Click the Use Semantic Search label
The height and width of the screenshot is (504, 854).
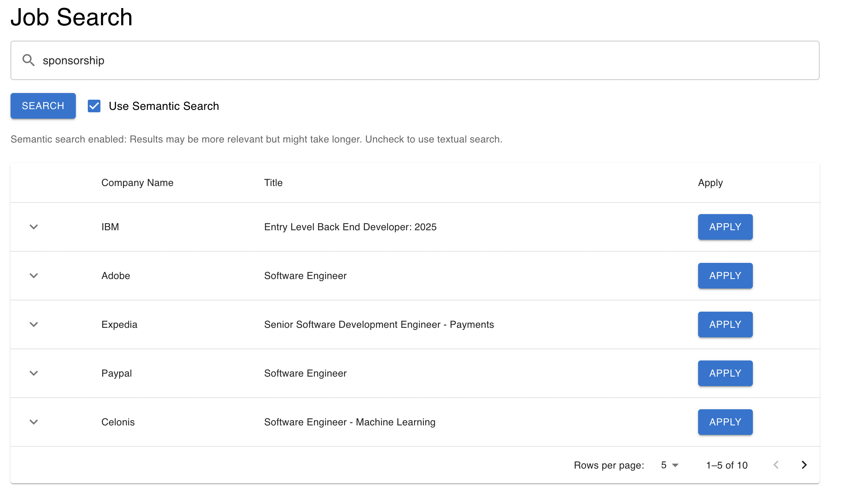point(164,106)
